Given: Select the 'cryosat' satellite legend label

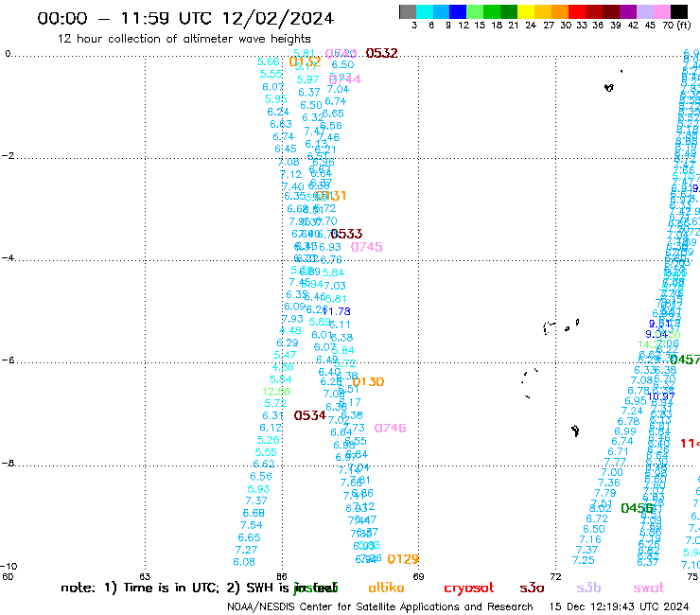Looking at the screenshot, I should click(469, 589).
